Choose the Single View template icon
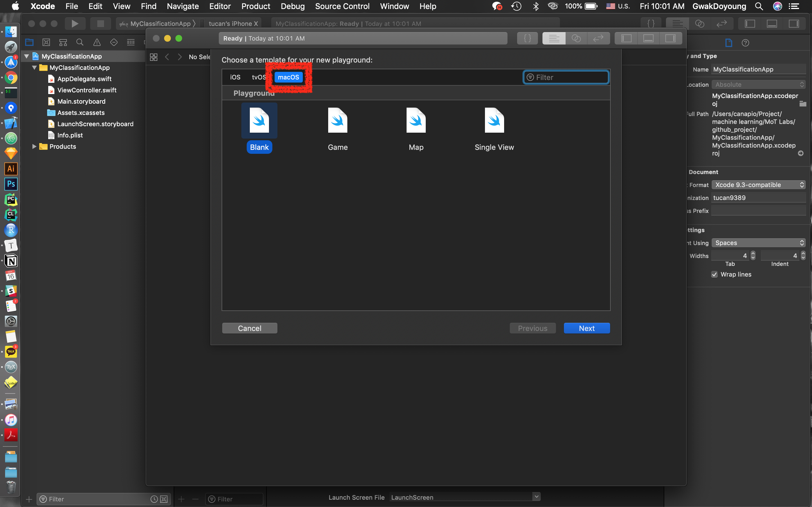 [x=494, y=120]
